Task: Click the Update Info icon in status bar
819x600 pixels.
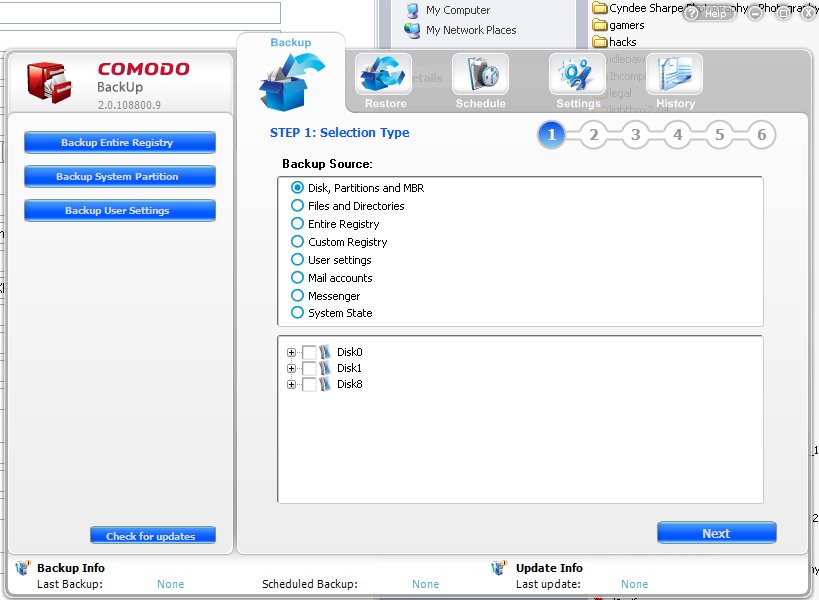Action: tap(497, 568)
